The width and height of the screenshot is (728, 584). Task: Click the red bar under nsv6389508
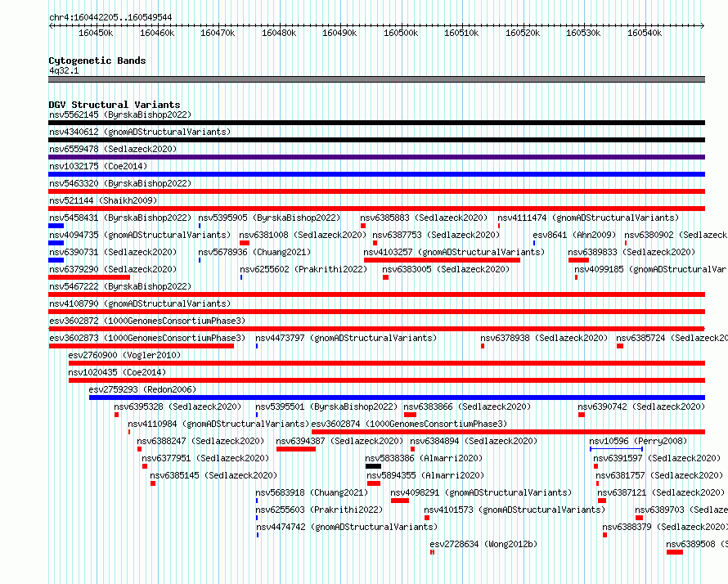tap(675, 552)
